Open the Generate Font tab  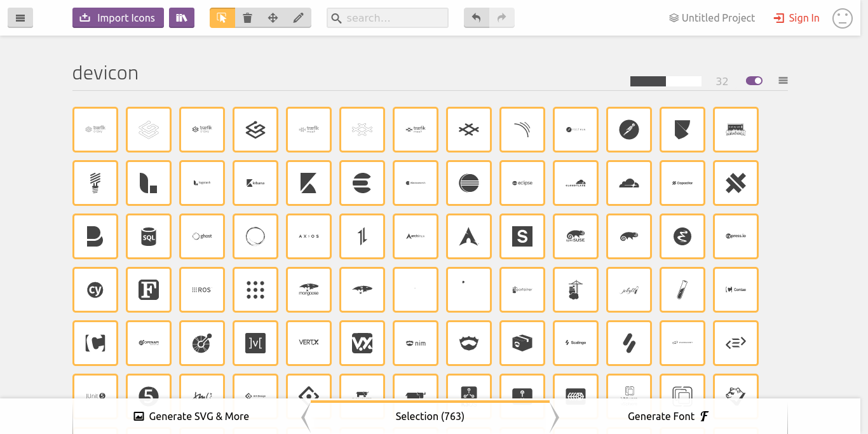[668, 416]
